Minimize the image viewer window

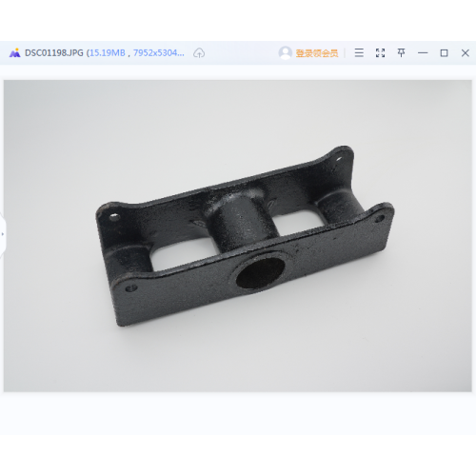(423, 53)
